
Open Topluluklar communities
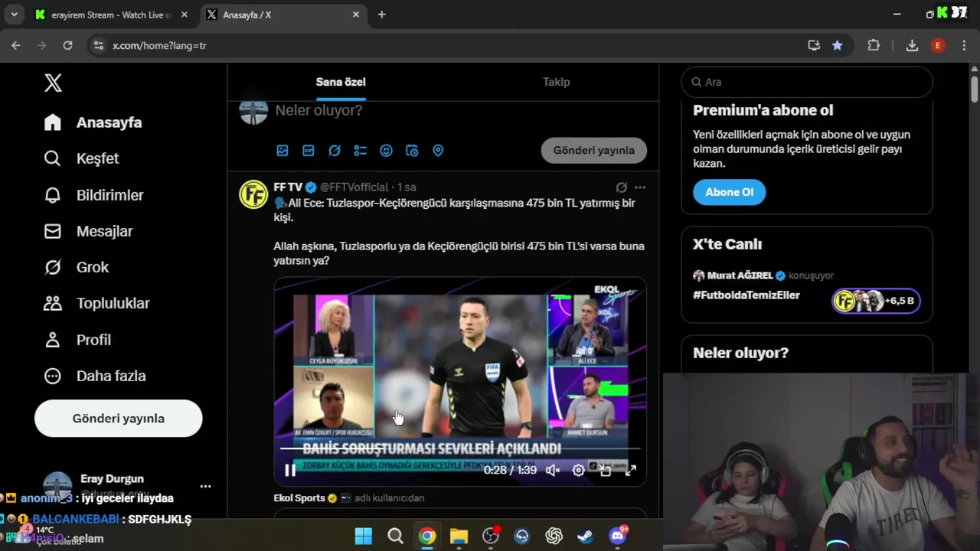(96, 303)
